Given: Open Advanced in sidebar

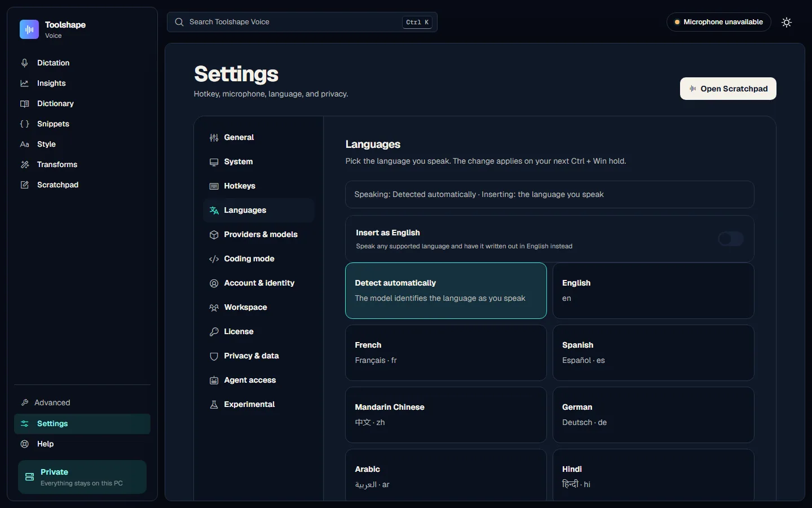Looking at the screenshot, I should tap(82, 402).
